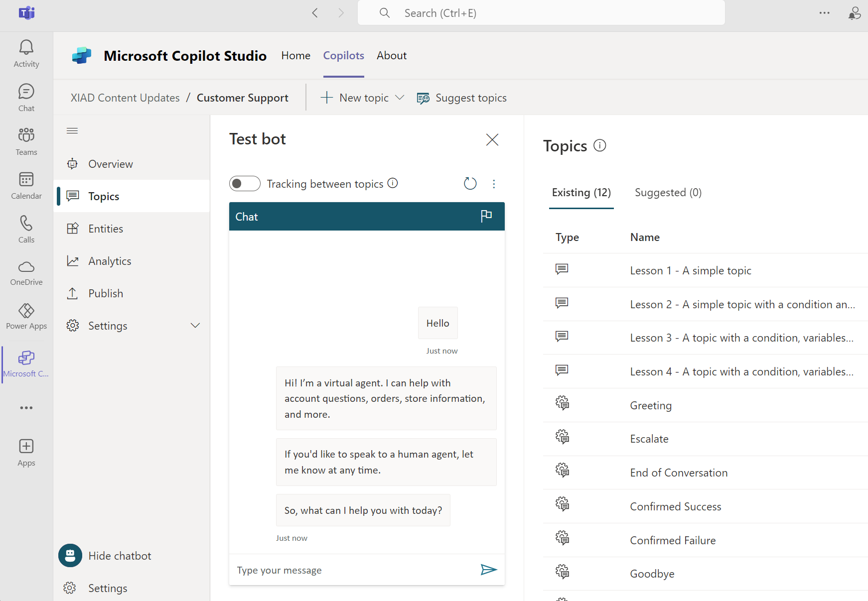Open the Home tab
Viewport: 868px width, 601px height.
click(x=296, y=55)
